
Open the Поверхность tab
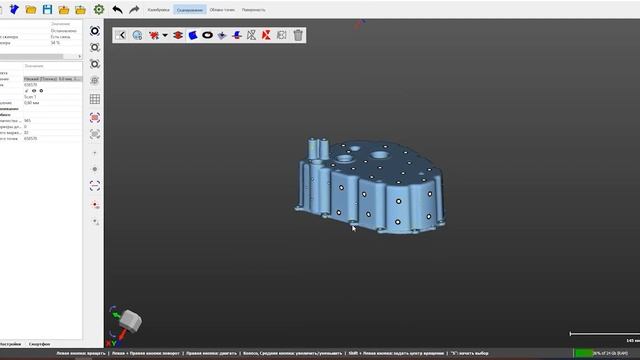click(x=253, y=10)
